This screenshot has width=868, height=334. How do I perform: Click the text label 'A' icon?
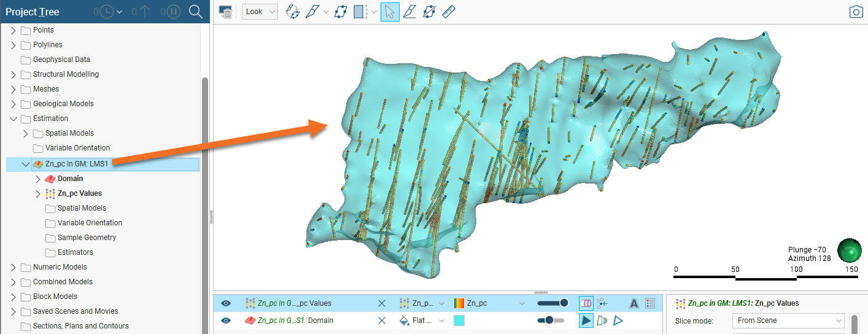634,303
